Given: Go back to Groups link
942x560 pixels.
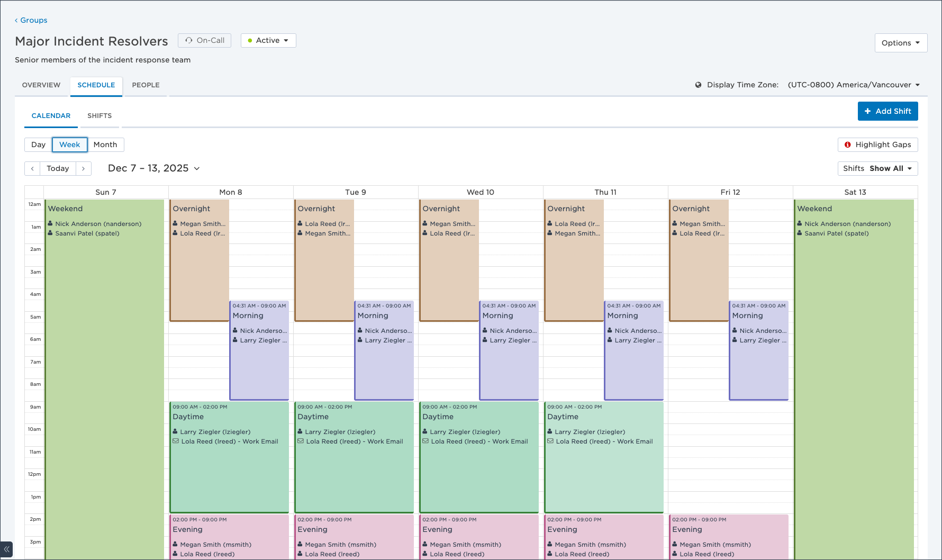Looking at the screenshot, I should tap(31, 20).
